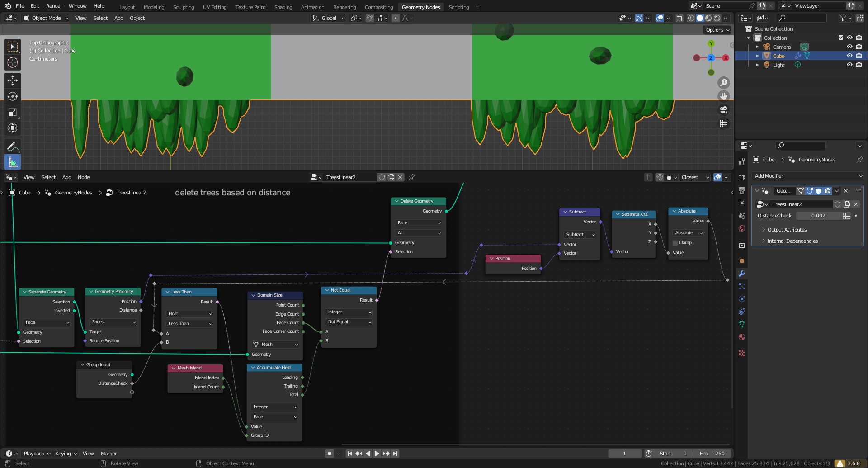Add new workspace plus button

click(478, 7)
